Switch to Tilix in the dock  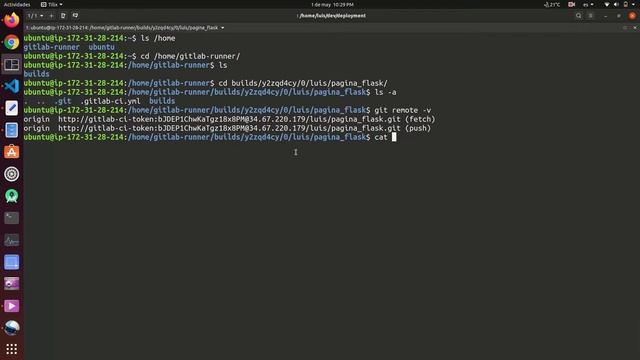11,64
